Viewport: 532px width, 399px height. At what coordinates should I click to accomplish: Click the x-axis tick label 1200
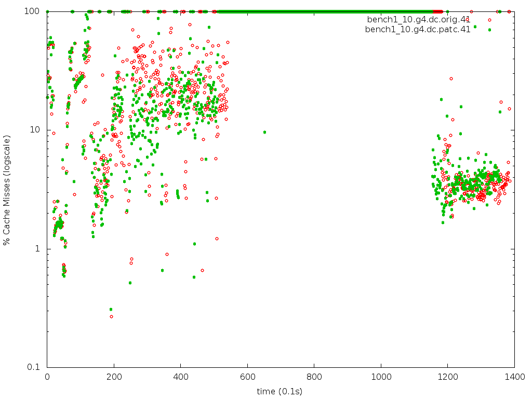(x=448, y=377)
